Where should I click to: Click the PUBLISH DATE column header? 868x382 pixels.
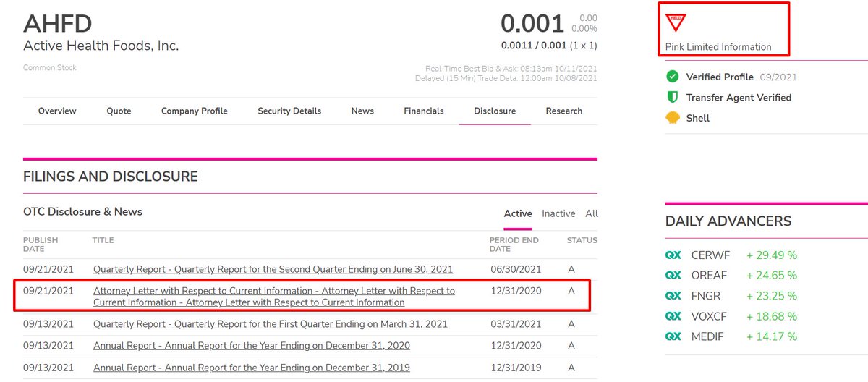[x=41, y=245]
